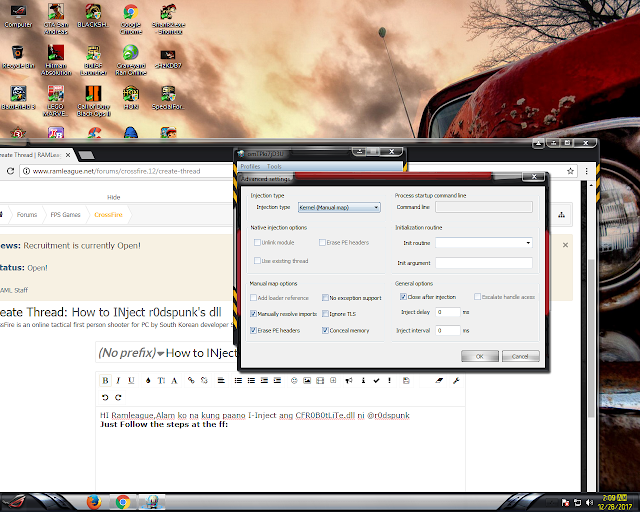Open the font family tool
The width and height of the screenshot is (640, 512).
[174, 381]
